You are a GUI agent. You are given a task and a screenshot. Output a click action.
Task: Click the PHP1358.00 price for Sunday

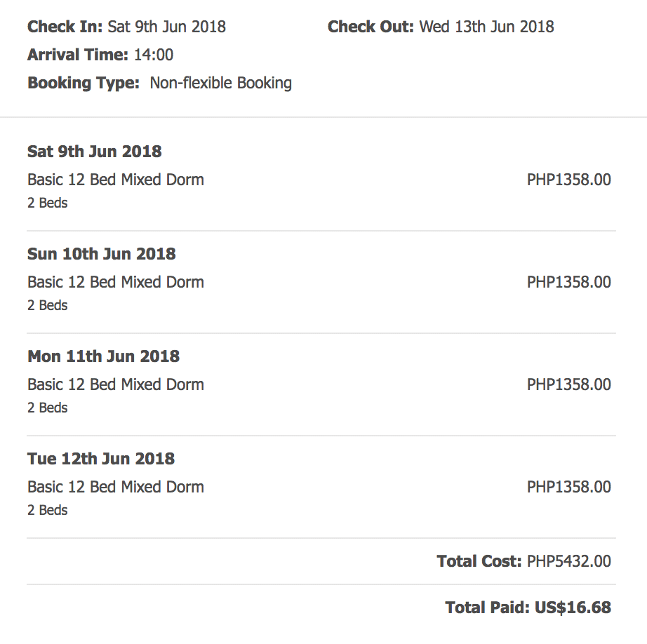pyautogui.click(x=569, y=282)
